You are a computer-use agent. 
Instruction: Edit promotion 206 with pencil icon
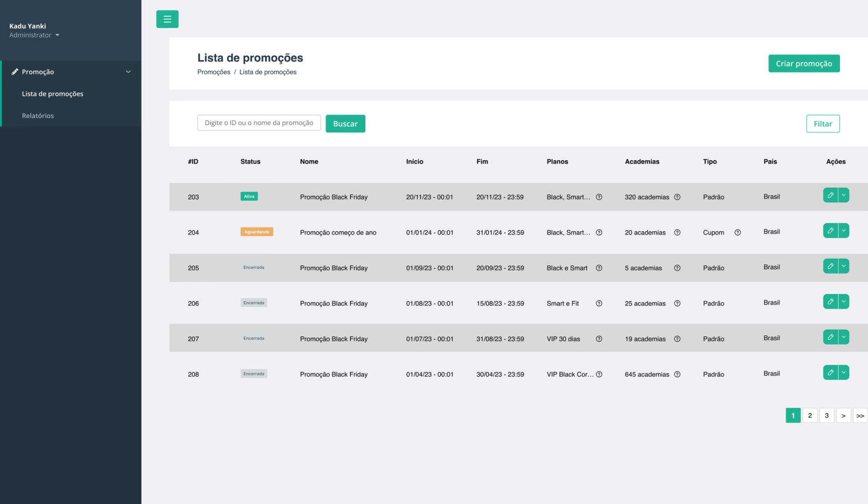830,301
